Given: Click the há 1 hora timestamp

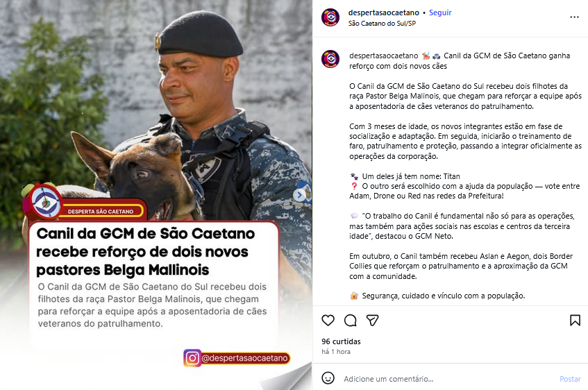Looking at the screenshot, I should [336, 352].
